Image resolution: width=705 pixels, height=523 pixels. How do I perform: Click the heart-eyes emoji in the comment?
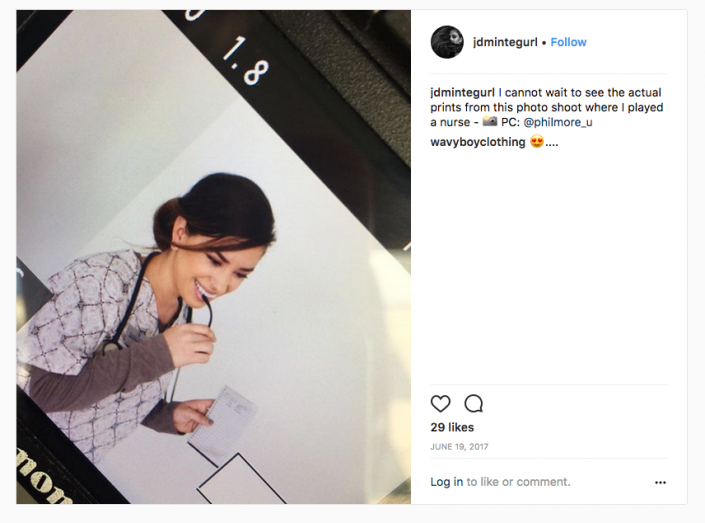coord(536,142)
